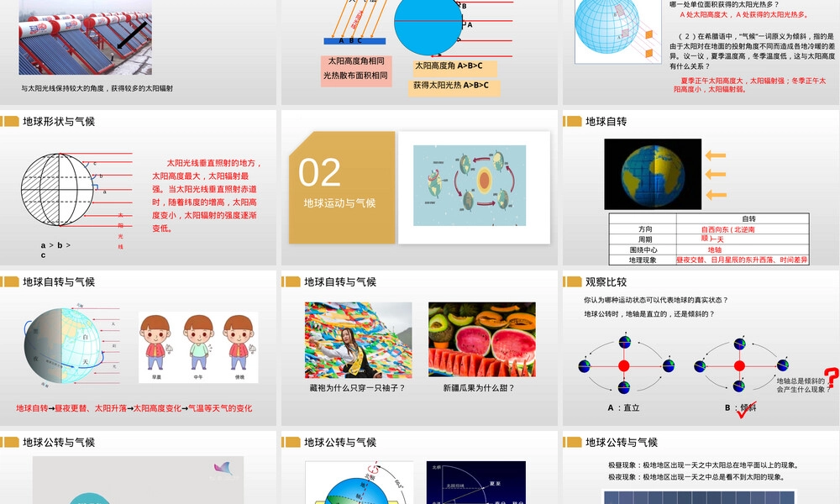The height and width of the screenshot is (504, 840).
Task: Click caption '新疆瓜果为什么甜？'
Action: click(x=479, y=388)
